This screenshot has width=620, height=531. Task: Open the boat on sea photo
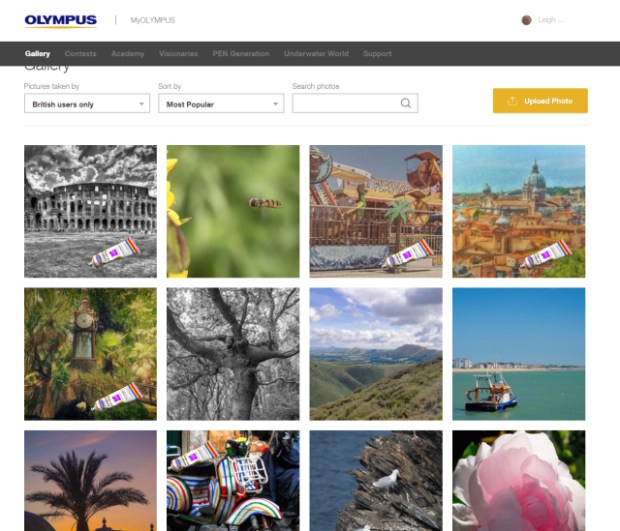pos(518,354)
